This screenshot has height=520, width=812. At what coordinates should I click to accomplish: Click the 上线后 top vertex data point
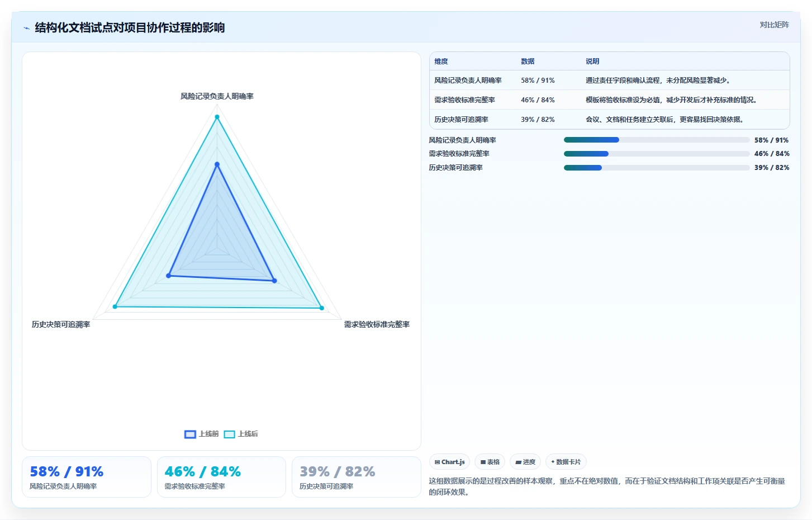217,117
